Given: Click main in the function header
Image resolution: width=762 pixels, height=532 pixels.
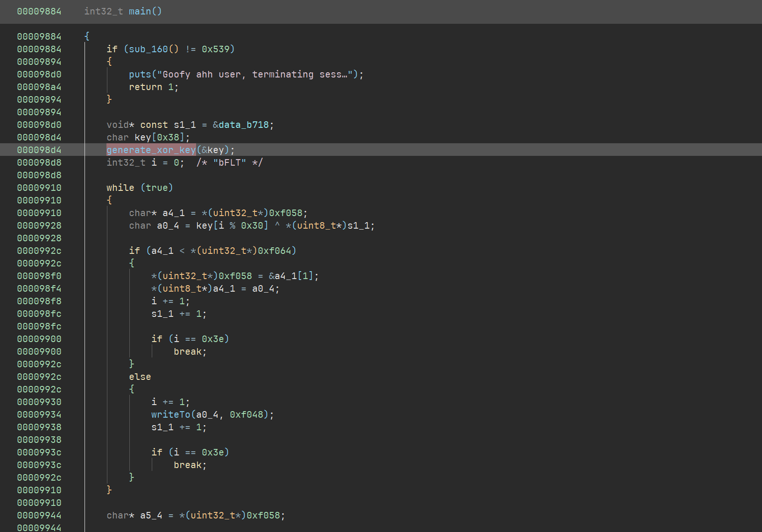Looking at the screenshot, I should point(140,11).
